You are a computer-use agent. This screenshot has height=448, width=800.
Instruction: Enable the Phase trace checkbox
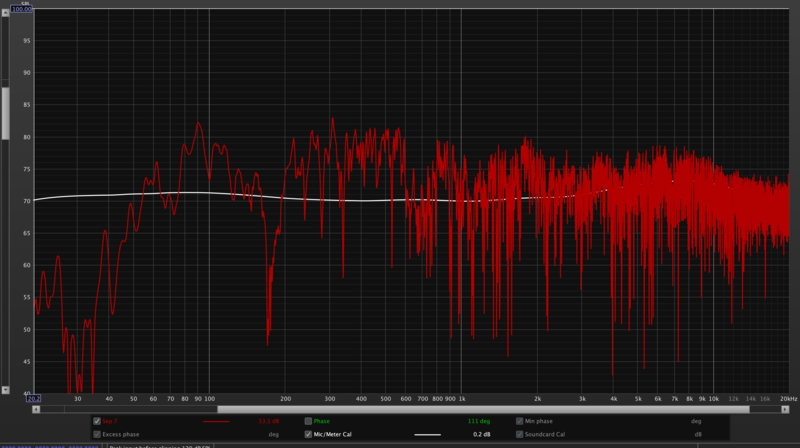tap(308, 422)
